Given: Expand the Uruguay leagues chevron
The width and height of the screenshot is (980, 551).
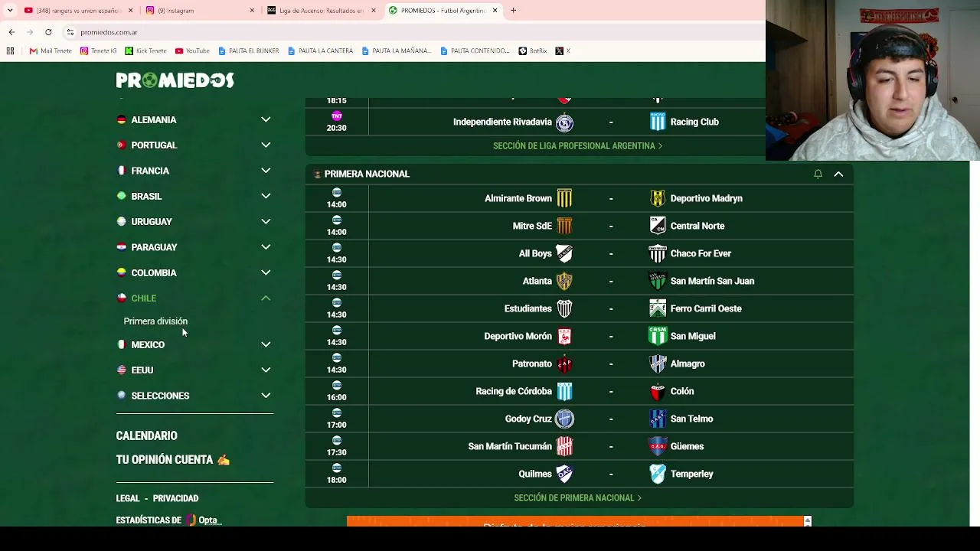Looking at the screenshot, I should click(x=266, y=221).
